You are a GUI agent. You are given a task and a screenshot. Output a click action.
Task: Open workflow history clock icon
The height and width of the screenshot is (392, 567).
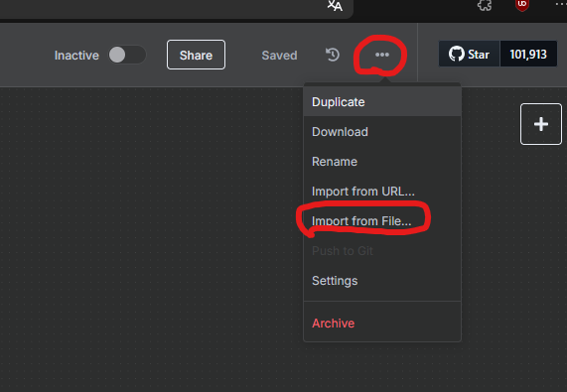333,55
